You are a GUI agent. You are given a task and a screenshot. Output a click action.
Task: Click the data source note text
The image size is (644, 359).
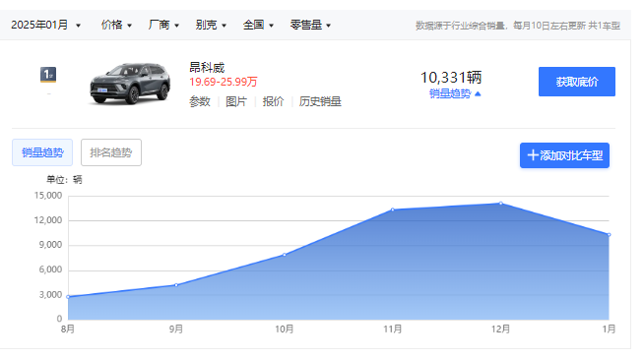[x=518, y=26]
